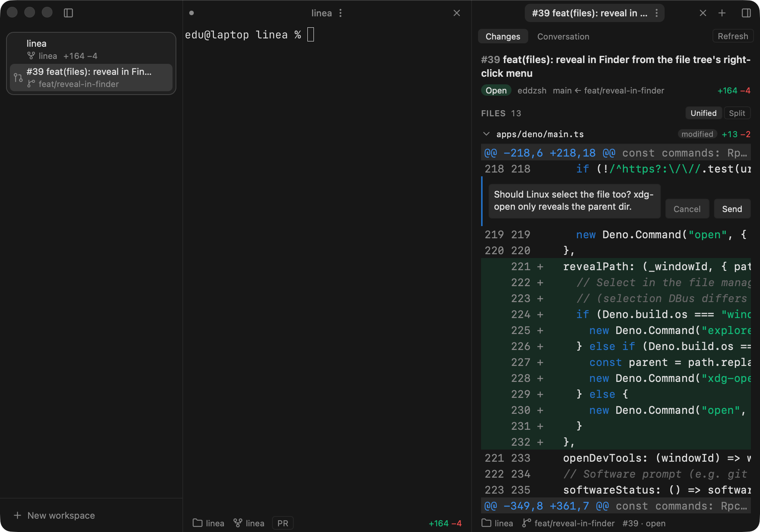Cancel the inline review comment
Screen dimensions: 760x532
687,209
